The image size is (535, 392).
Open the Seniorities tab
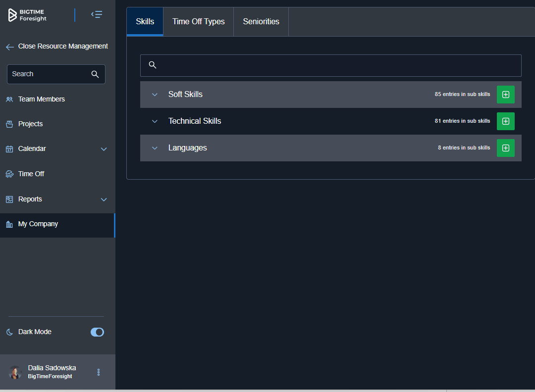pos(261,21)
